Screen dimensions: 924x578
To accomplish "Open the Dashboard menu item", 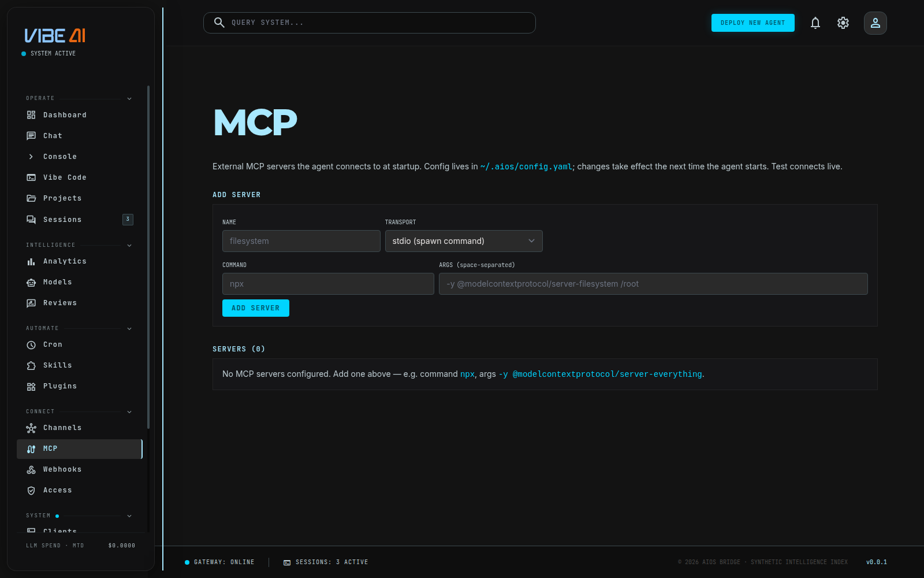I will [x=80, y=115].
